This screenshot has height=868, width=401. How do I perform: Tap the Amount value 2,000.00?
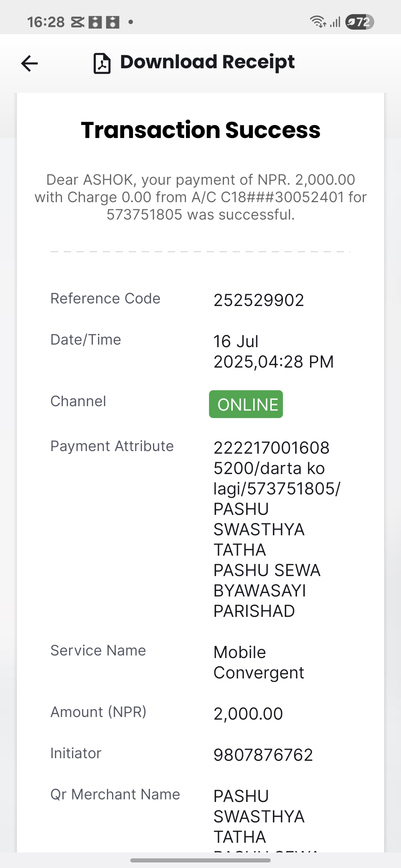(248, 714)
